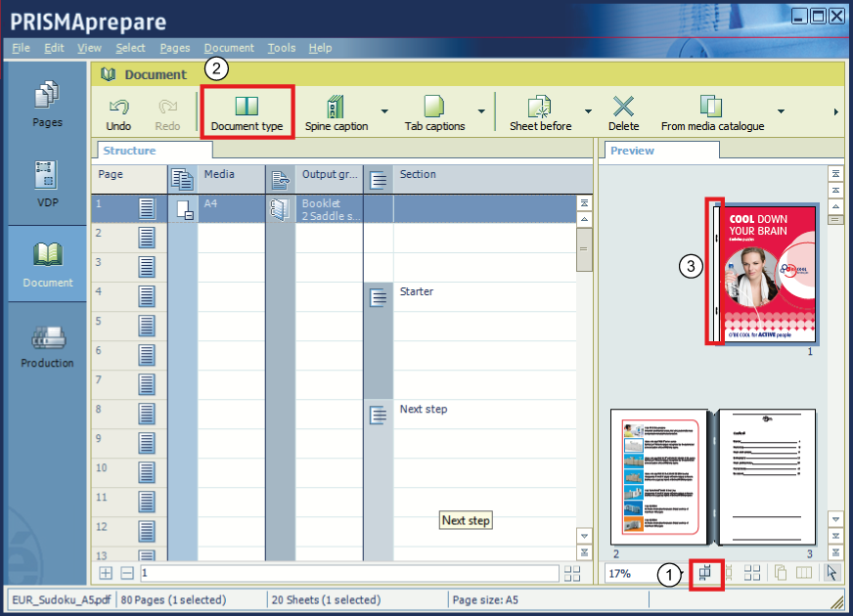Select the pointer tool in preview toolbar
853x616 pixels.
pos(831,574)
